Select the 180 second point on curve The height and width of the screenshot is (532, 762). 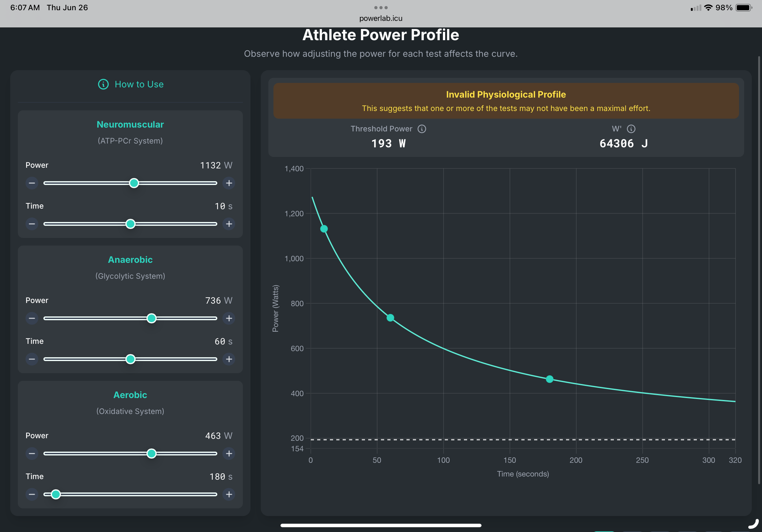[549, 379]
